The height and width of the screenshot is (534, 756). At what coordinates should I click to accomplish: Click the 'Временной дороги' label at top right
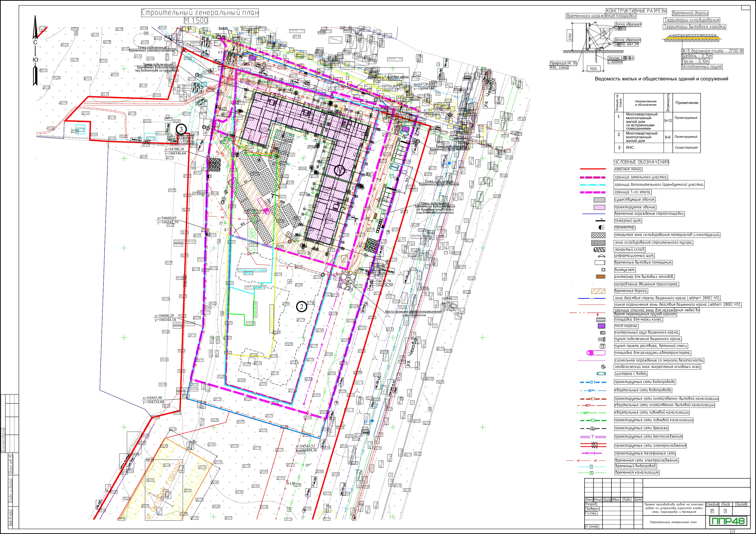tap(690, 13)
